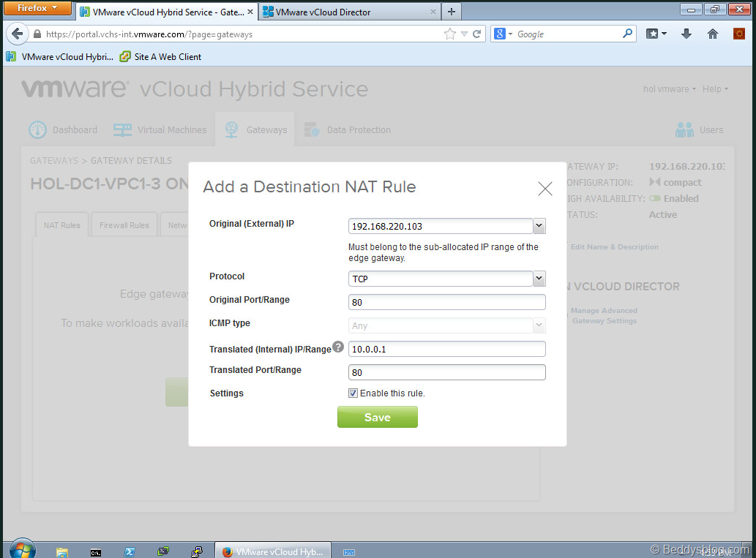The image size is (756, 558).
Task: Close the VMware vCloud Director tab
Action: (x=433, y=12)
